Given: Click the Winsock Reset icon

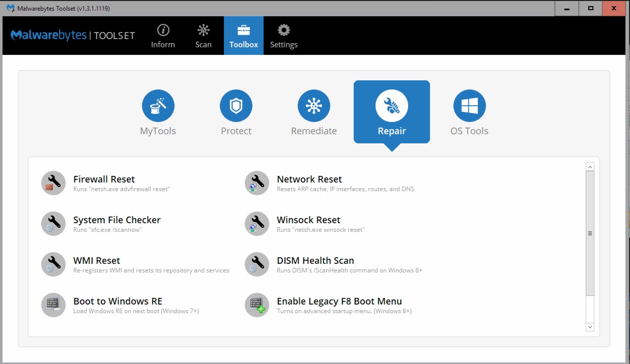Looking at the screenshot, I should 257,224.
